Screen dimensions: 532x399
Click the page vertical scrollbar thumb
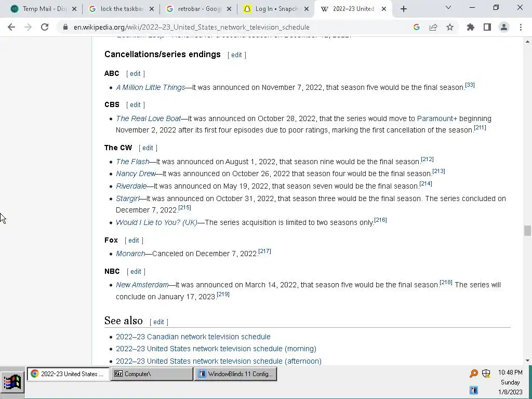pyautogui.click(x=527, y=231)
